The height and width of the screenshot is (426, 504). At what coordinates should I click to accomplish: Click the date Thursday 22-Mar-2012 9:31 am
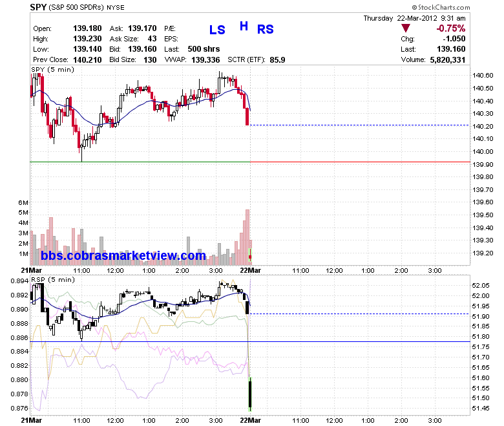(x=414, y=18)
